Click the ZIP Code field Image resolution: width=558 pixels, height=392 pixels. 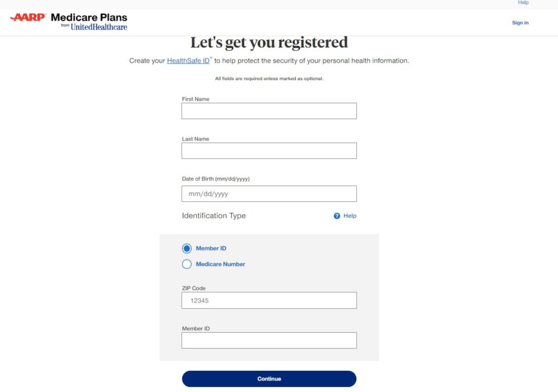269,301
